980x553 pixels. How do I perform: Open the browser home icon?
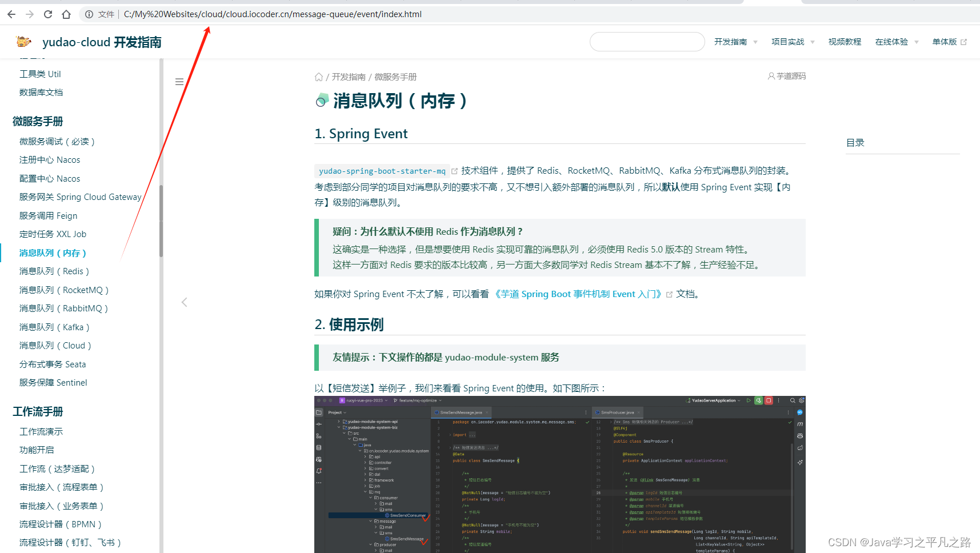click(66, 14)
